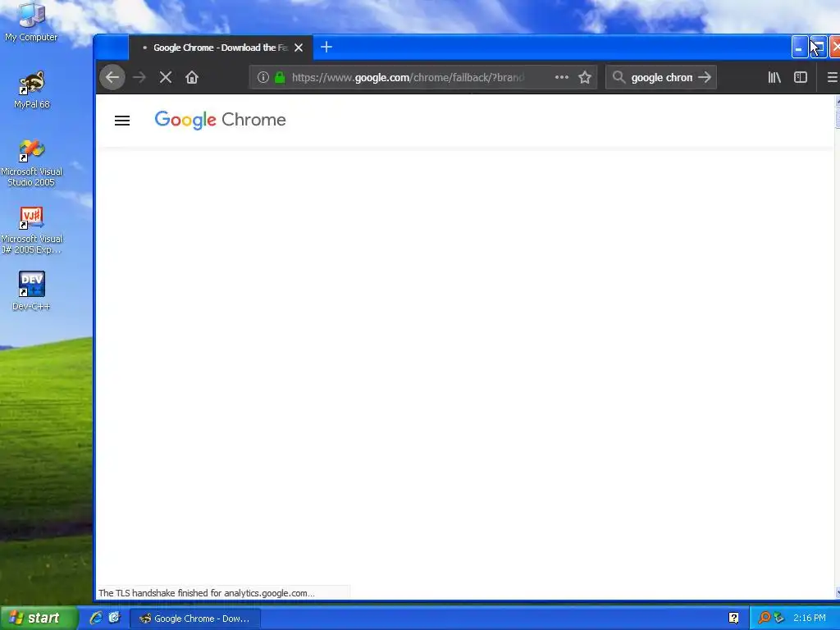Open the Google Chrome page navigation menu

pos(122,121)
